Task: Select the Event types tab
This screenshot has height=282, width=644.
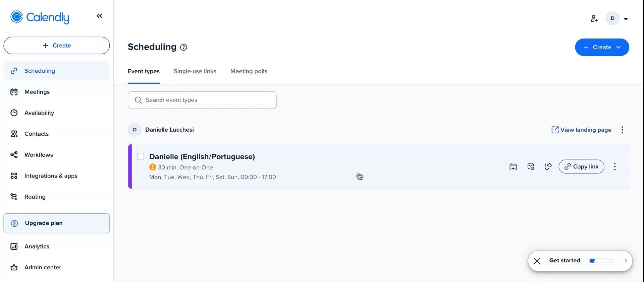Action: point(144,71)
